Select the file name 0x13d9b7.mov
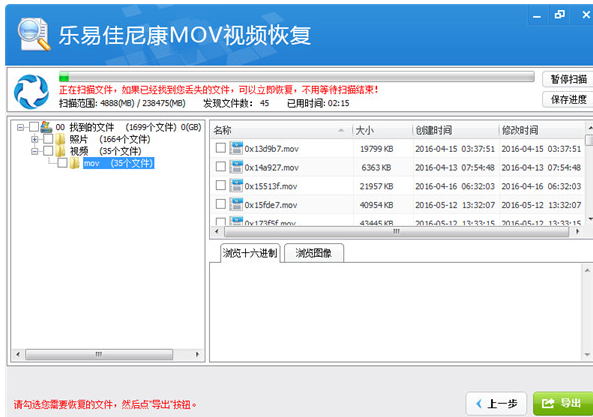 tap(272, 149)
